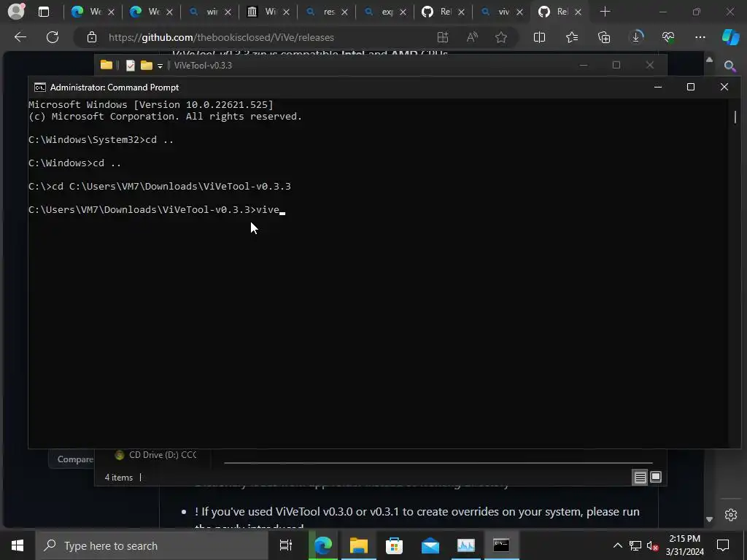
Task: Add this page to favorites star
Action: [500, 37]
